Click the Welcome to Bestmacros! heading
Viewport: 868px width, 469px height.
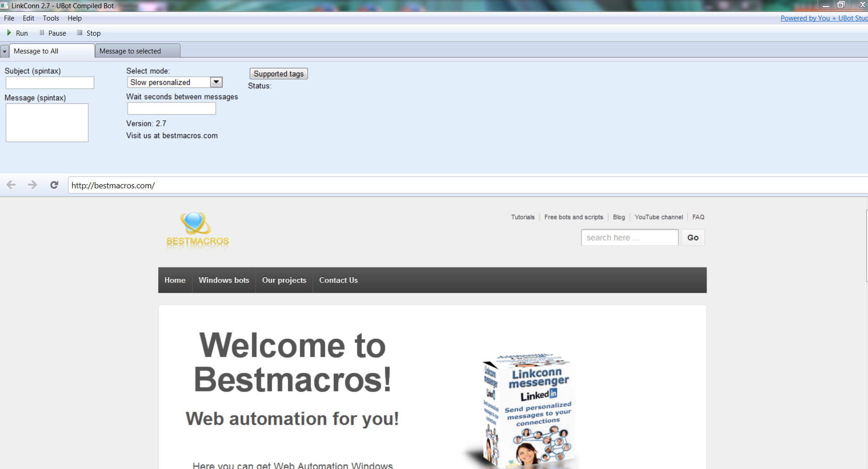pos(293,362)
